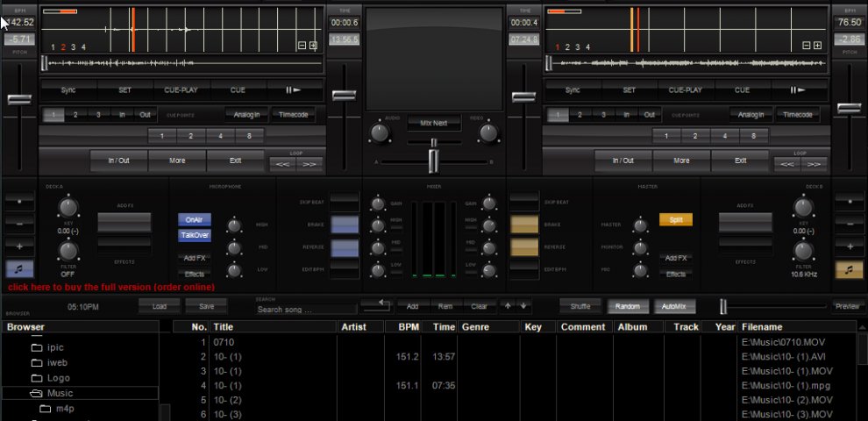Screen dimensions: 868x421
Task: Click deck A Sync button
Action: click(x=68, y=89)
